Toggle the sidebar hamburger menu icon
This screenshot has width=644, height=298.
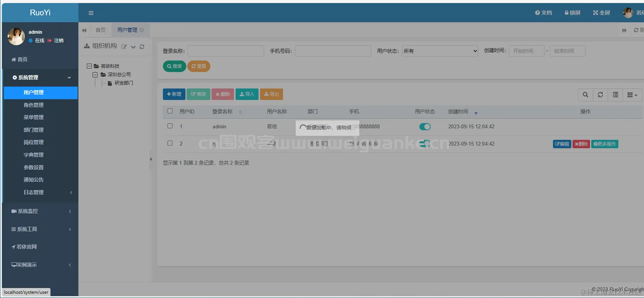[x=91, y=13]
